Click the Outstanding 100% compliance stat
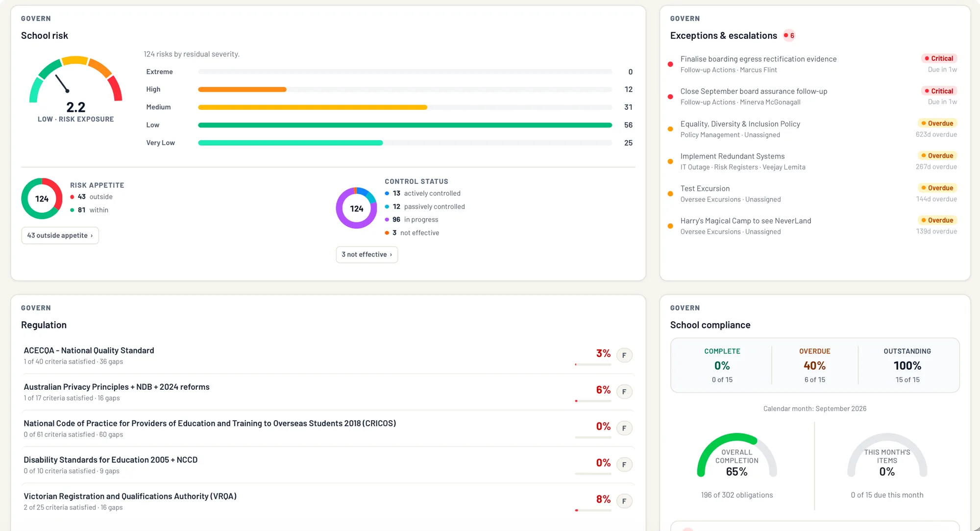The image size is (980, 531). [907, 365]
